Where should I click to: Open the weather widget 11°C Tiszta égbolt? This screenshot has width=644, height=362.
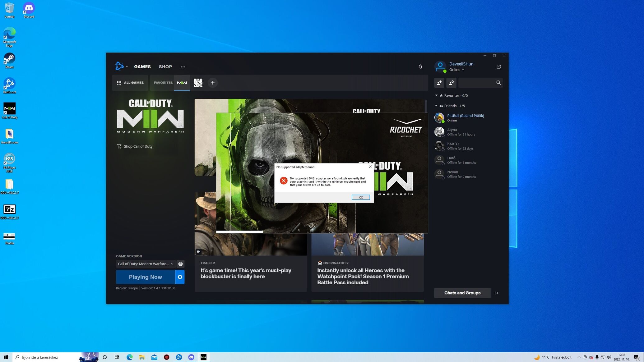[x=553, y=357]
